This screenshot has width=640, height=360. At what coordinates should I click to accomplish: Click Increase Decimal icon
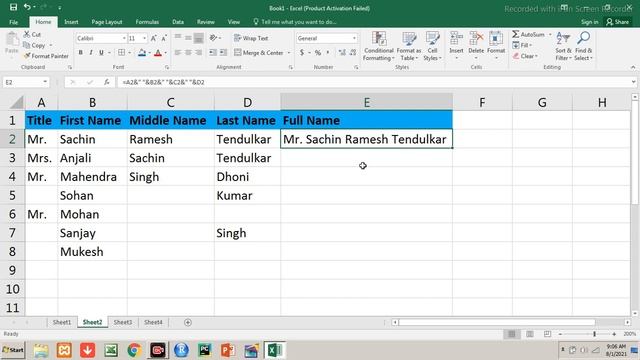[x=342, y=52]
